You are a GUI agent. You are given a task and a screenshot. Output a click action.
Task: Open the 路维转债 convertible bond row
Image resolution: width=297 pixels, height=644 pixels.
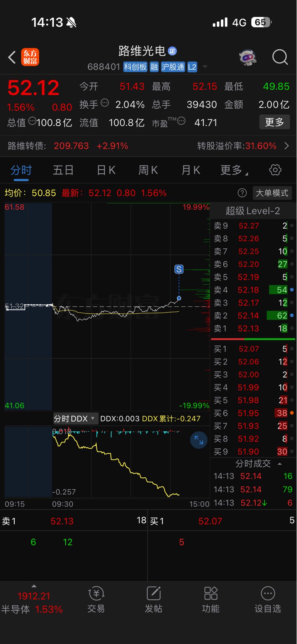(x=148, y=146)
